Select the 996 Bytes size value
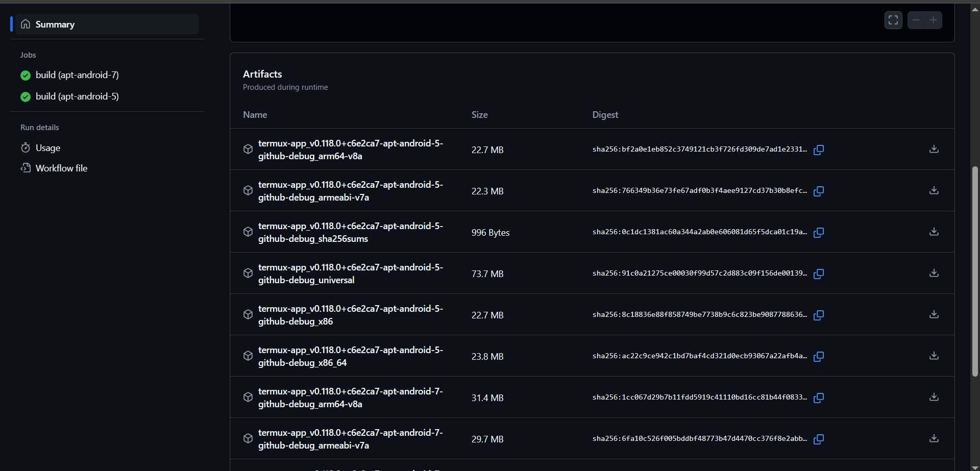980x471 pixels. coord(491,233)
